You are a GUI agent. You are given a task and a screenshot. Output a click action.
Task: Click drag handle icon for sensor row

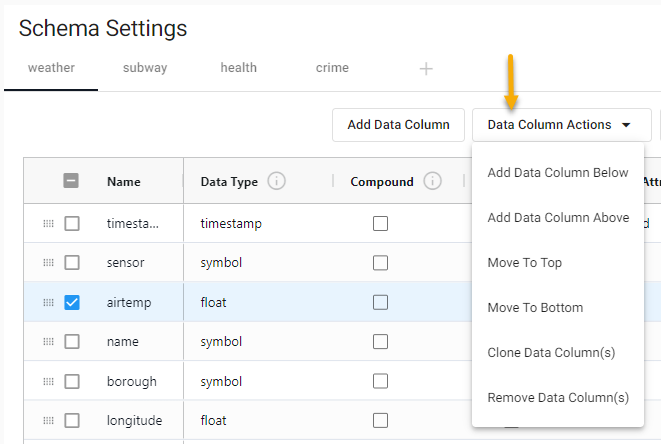[48, 263]
